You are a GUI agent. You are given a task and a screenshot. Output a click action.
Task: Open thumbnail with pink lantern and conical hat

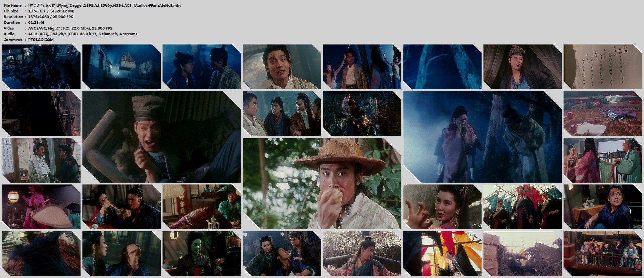41,207
